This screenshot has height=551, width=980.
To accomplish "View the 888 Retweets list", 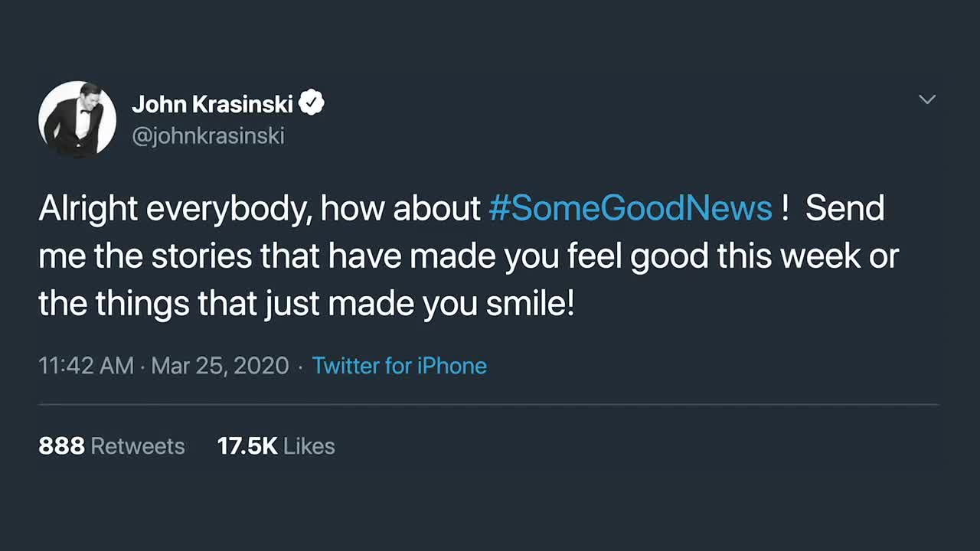I will pos(111,446).
